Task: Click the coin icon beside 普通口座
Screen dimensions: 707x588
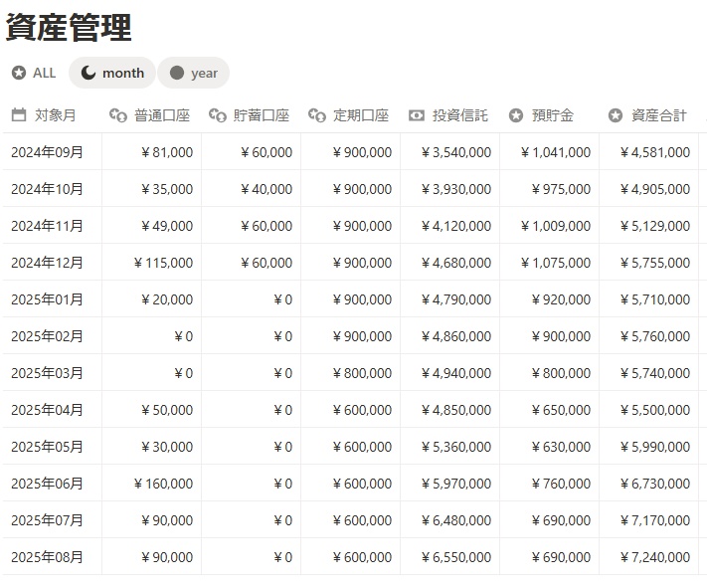Action: click(x=118, y=115)
